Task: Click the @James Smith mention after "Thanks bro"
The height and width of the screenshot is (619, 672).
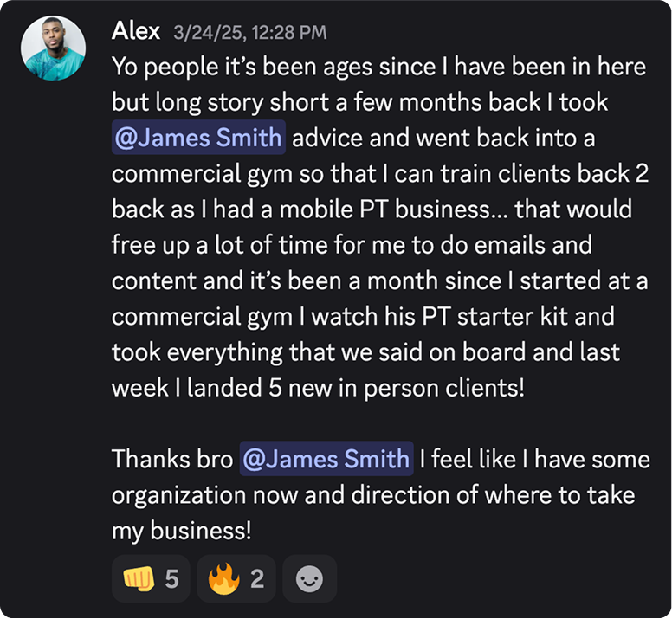Action: click(326, 459)
